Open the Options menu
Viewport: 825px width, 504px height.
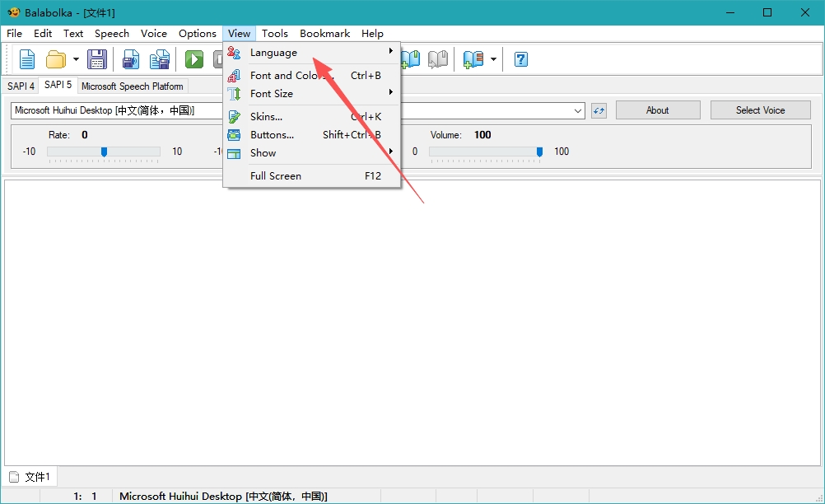pos(198,33)
